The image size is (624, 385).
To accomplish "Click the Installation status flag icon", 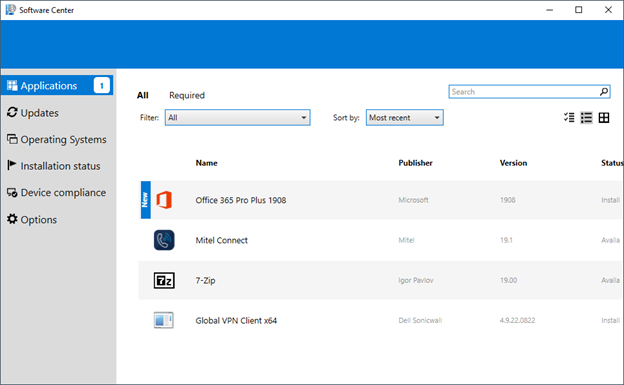I will 12,165.
